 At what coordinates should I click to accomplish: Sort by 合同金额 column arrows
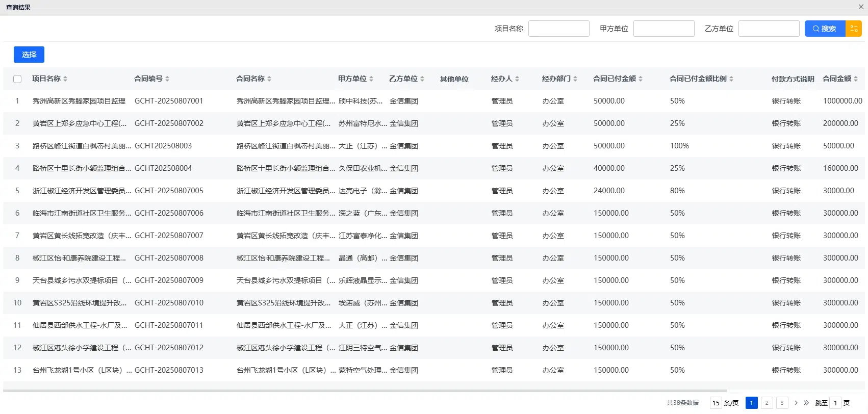856,79
